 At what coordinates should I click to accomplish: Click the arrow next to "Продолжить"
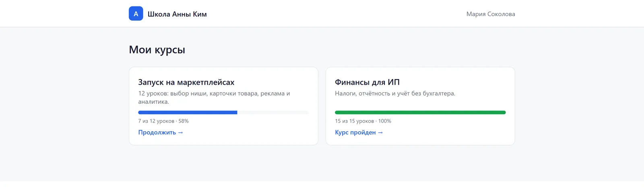coord(180,133)
